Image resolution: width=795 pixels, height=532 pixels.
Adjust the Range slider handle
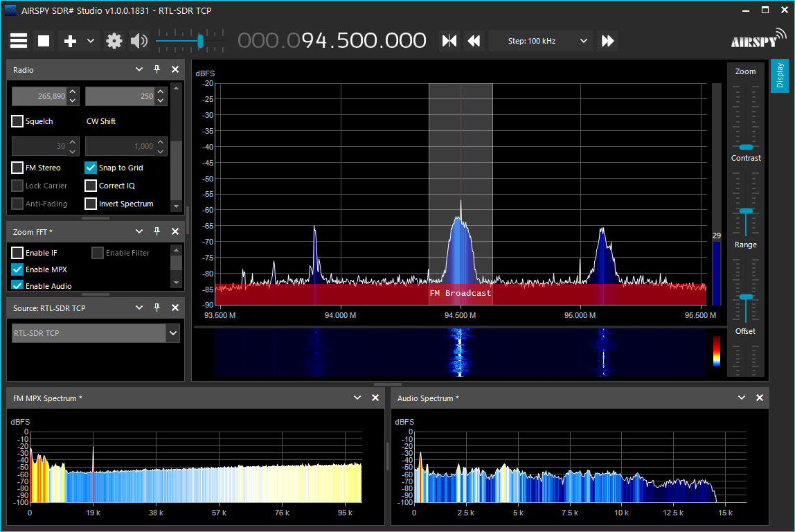click(x=746, y=297)
